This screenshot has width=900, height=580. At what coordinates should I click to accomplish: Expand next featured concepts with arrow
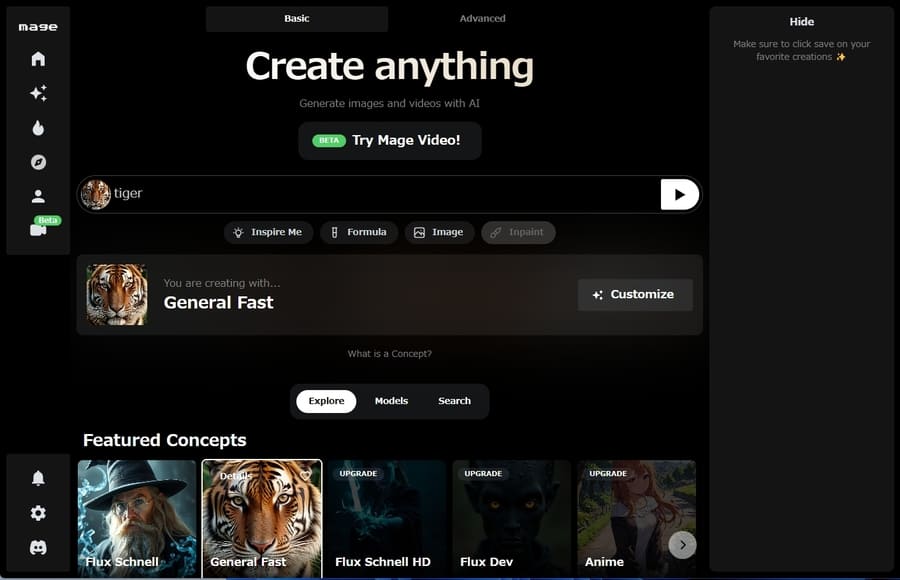pos(682,545)
